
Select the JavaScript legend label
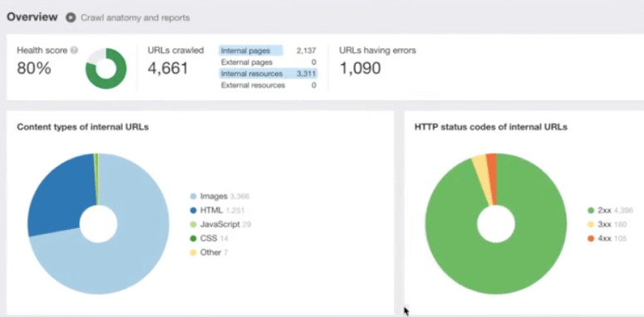(x=219, y=224)
